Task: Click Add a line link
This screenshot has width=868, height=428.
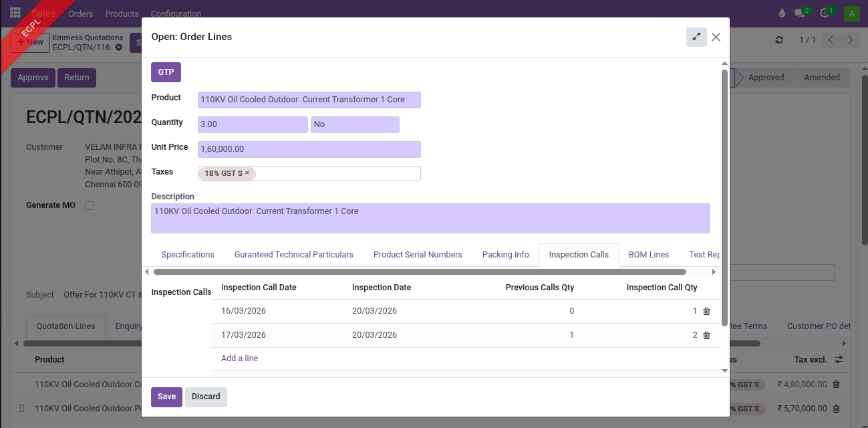Action: coord(239,358)
